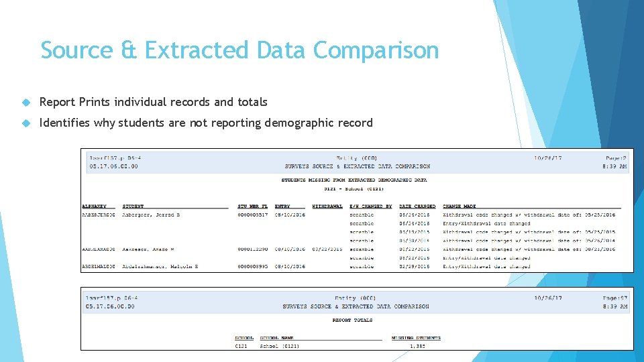The image size is (644, 362).
Task: Click the 'STUDENTS MISSING FROM EXTRACTED DEMOGRAPHIC DATA' heading
Action: (354, 180)
